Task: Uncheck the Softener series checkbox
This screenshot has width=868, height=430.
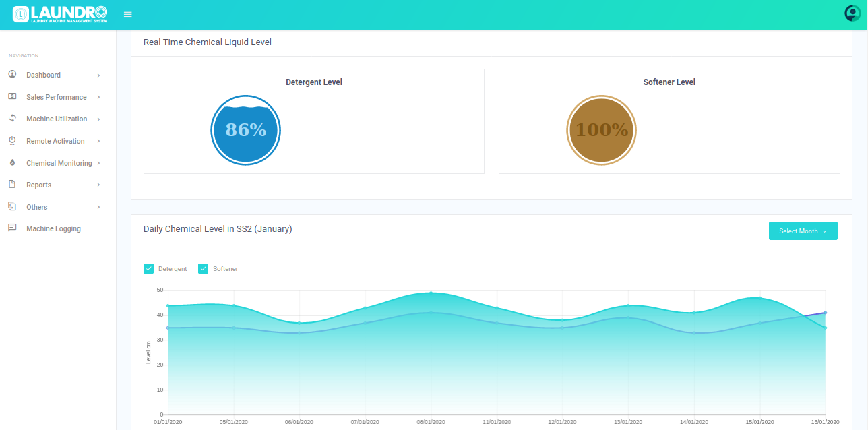Action: 204,269
